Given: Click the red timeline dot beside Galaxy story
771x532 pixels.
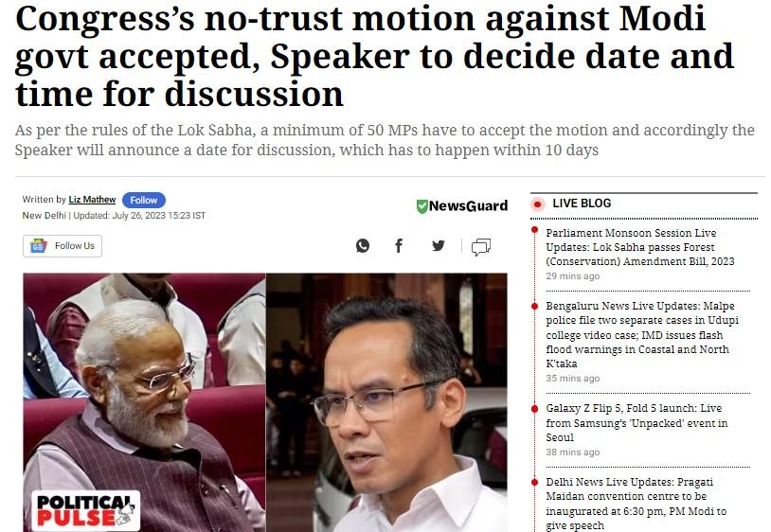Looking at the screenshot, I should 534,409.
